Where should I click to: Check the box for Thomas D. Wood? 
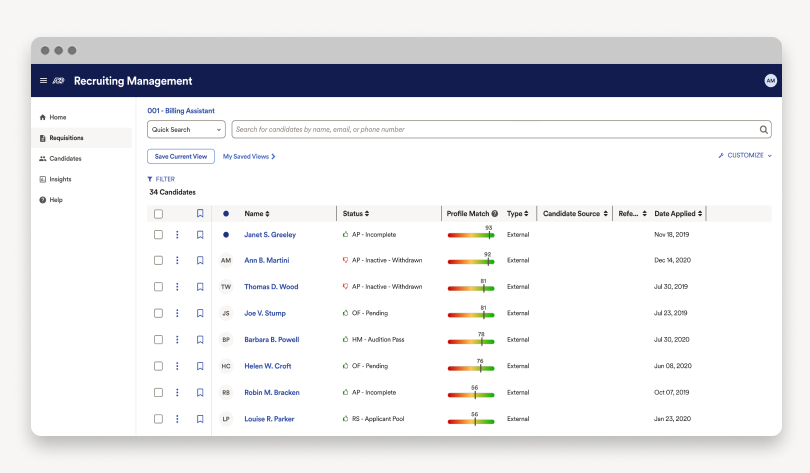[x=159, y=287]
